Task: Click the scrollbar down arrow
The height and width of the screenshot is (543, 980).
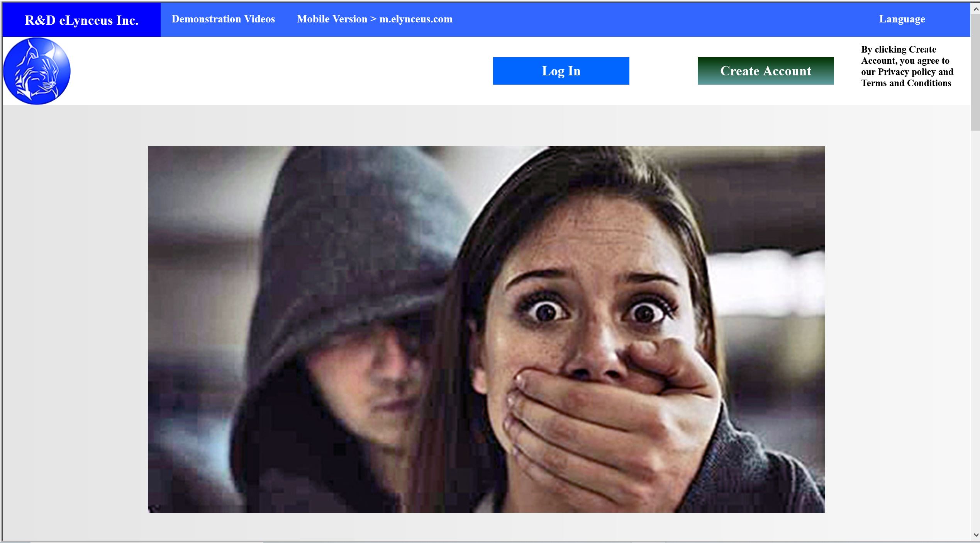Action: point(976,535)
